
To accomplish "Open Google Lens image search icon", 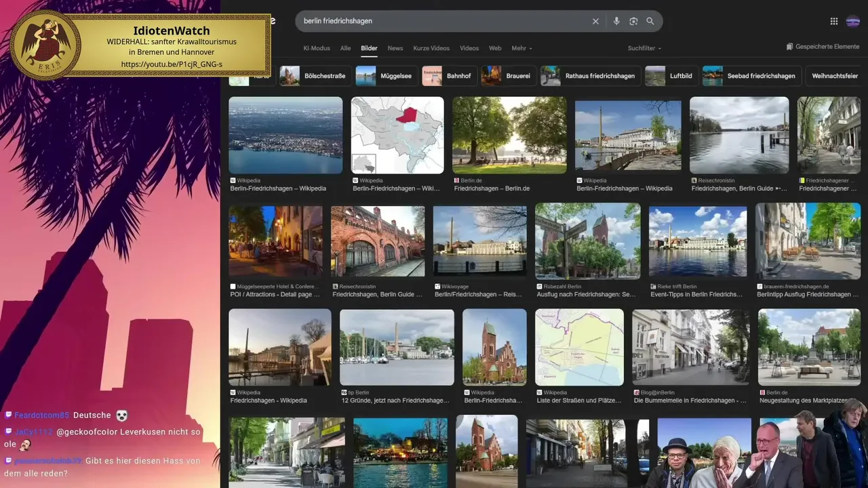I will (x=633, y=21).
